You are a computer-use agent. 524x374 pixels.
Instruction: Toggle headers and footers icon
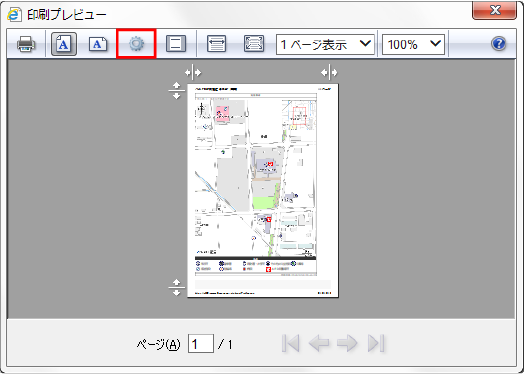click(176, 44)
